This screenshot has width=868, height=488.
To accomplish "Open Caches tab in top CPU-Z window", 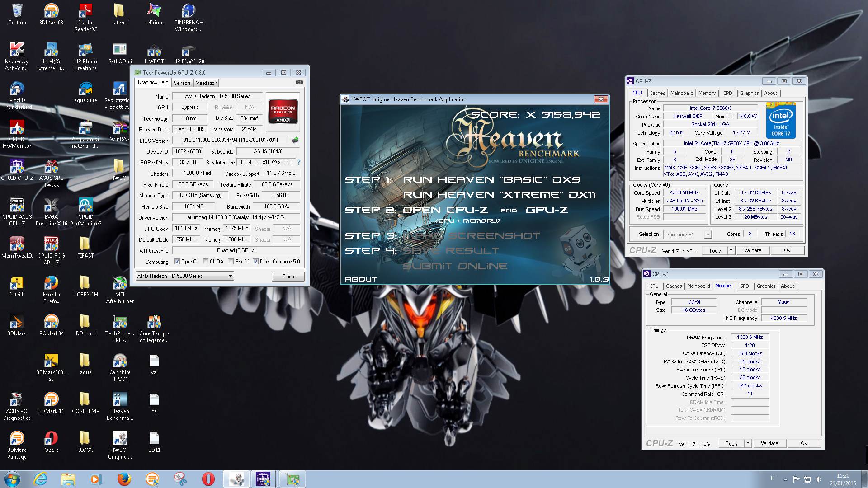I will pyautogui.click(x=657, y=93).
